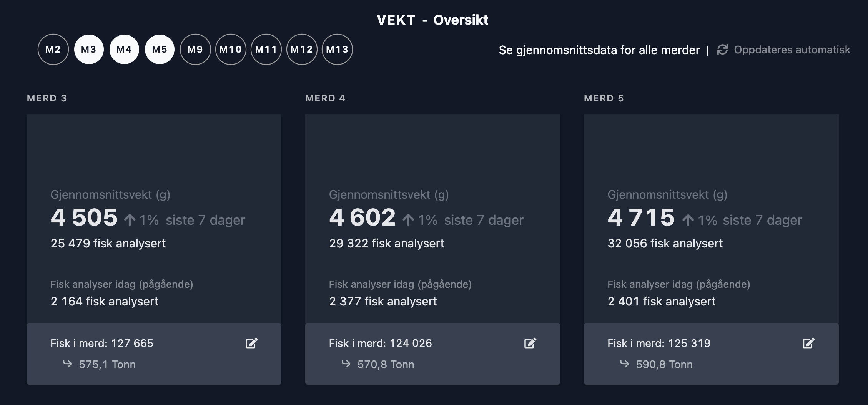Show pen M13 in overview
The height and width of the screenshot is (405, 868).
click(x=337, y=50)
